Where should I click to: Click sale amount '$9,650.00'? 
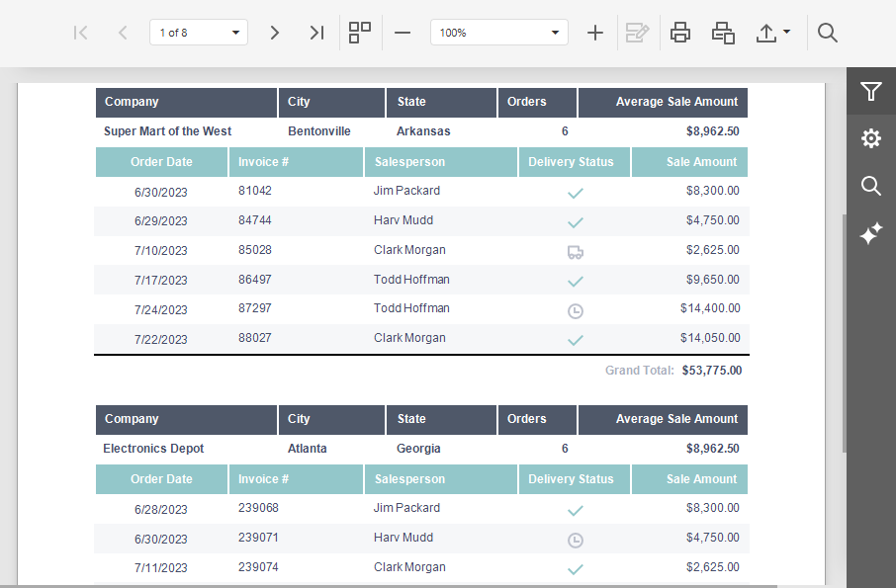point(713,280)
